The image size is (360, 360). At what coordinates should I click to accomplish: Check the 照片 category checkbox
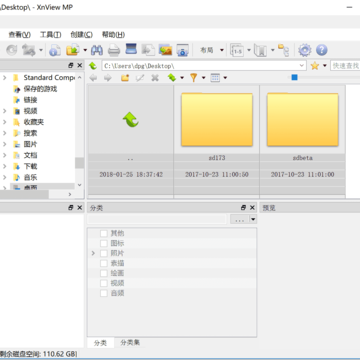point(104,253)
